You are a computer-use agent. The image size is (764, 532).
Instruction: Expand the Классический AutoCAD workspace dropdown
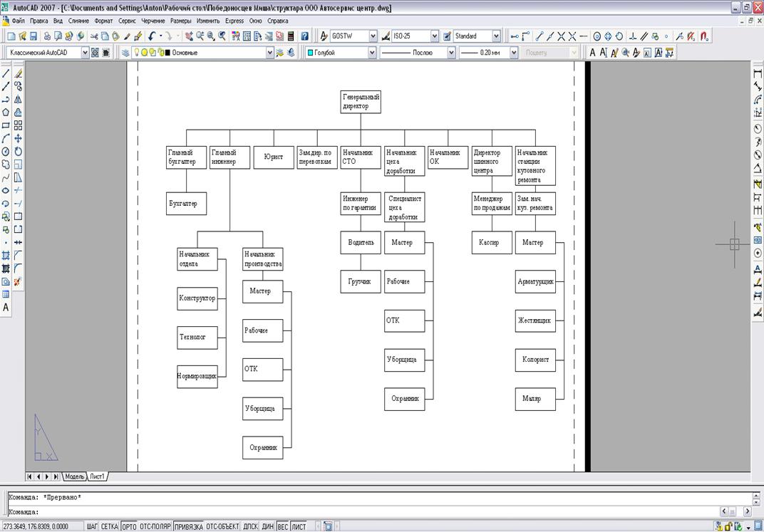[85, 53]
